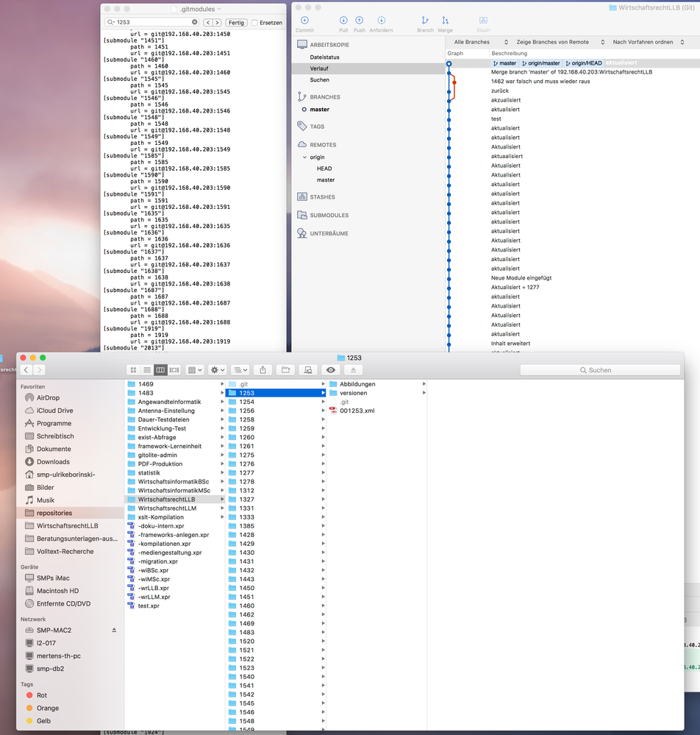Click the Fertig button in TextEdit
Screen dimensions: 700x735
point(236,23)
